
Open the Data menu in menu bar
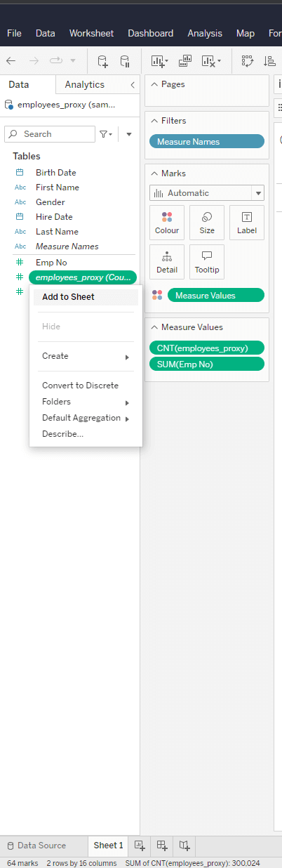coord(46,33)
